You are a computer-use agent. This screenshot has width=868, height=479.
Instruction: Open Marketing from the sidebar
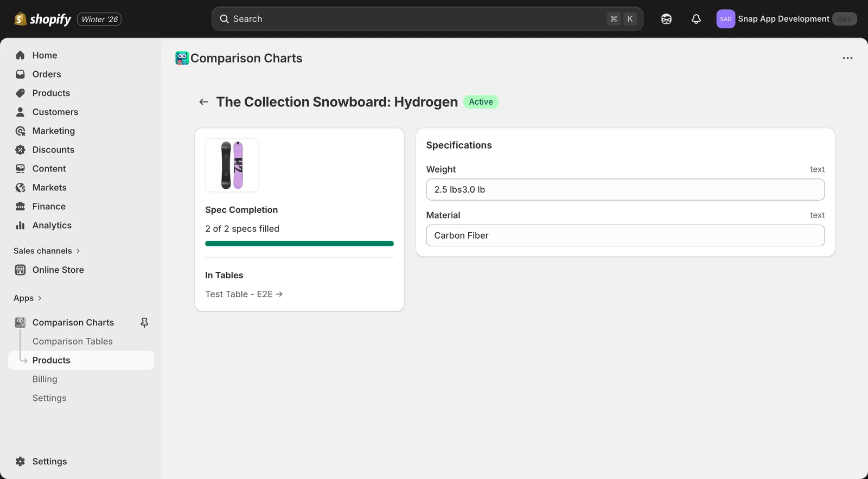coord(54,131)
